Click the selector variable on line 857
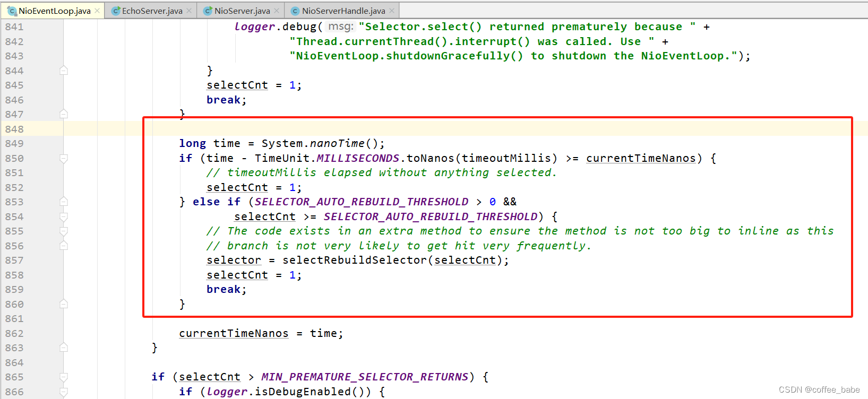 [x=234, y=261]
